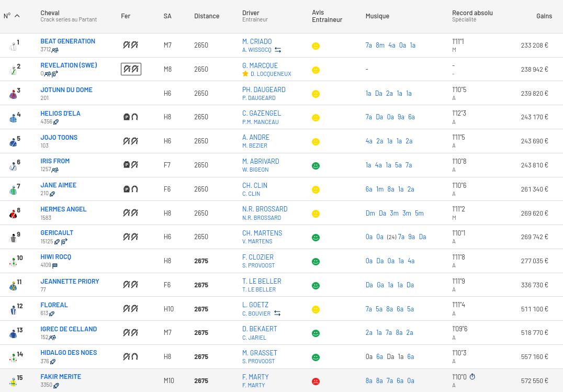Click the red sad face in Fakir Merite row

coord(316,382)
